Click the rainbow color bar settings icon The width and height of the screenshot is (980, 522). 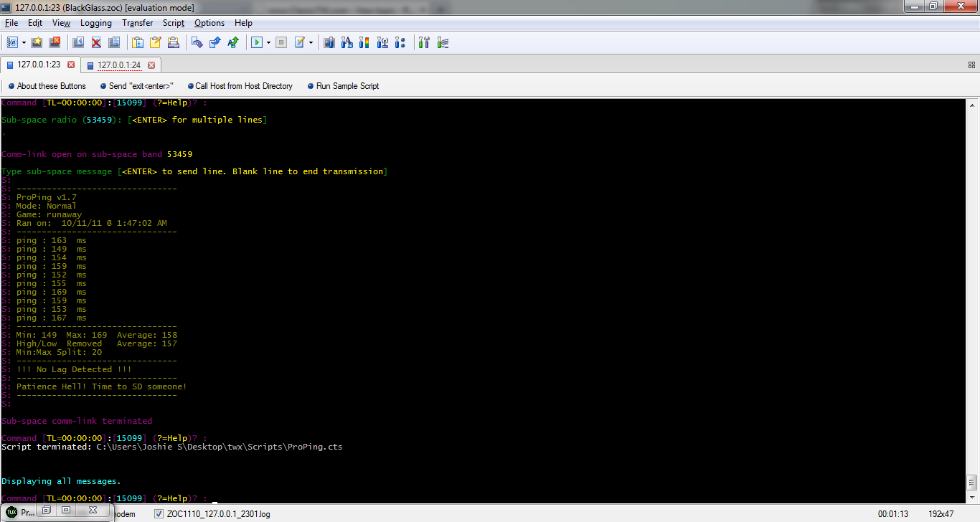pyautogui.click(x=364, y=42)
